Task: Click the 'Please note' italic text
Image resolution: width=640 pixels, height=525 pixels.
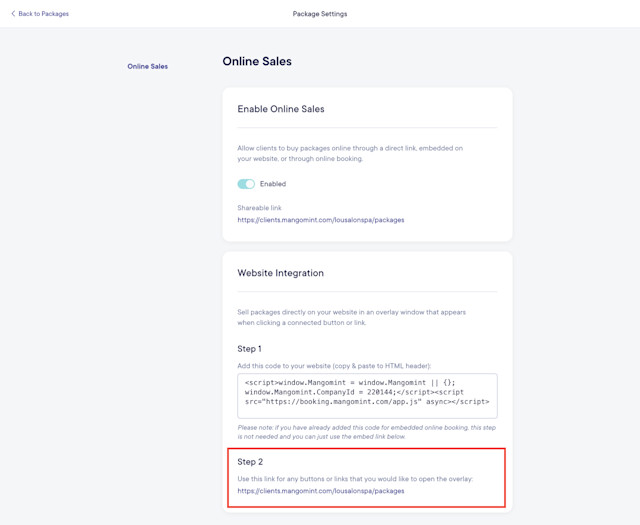Action: (367, 432)
